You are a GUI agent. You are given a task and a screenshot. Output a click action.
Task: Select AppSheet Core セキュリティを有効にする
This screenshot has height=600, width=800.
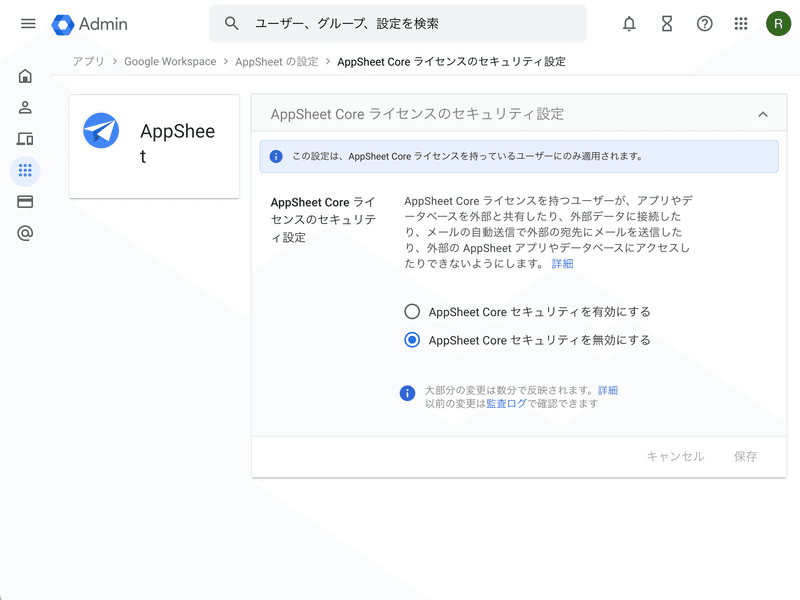pyautogui.click(x=412, y=312)
